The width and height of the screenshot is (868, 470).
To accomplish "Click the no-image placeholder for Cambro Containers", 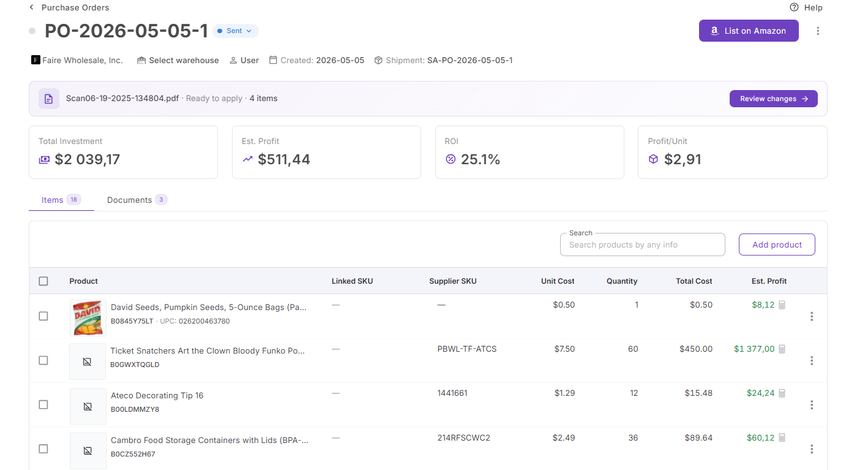I will point(88,450).
